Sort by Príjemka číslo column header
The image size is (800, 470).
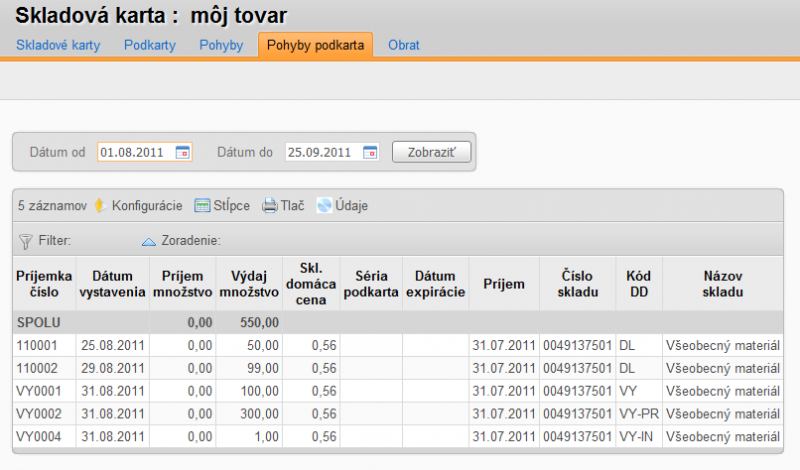coord(44,284)
